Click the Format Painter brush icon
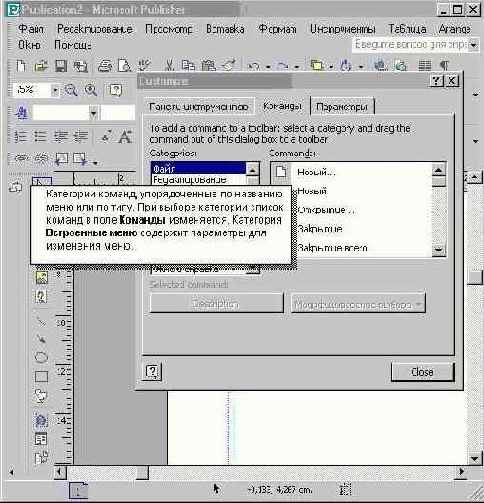 click(229, 65)
